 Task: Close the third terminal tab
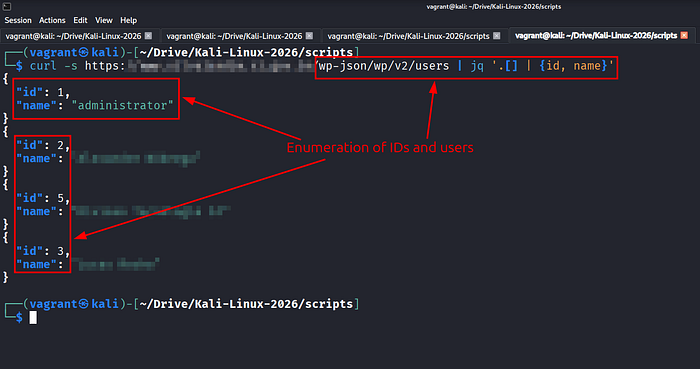[496, 35]
